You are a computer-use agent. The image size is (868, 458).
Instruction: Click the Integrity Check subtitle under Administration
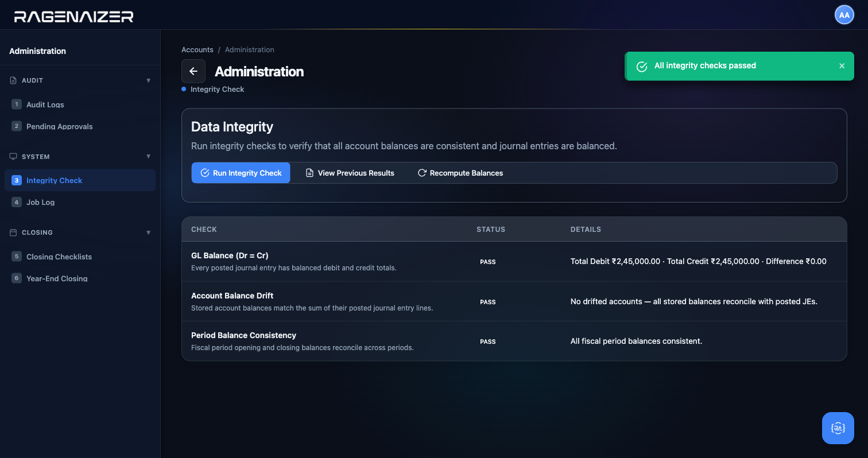(x=217, y=90)
